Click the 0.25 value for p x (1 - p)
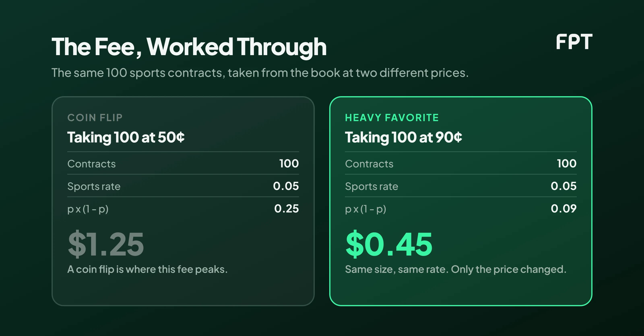This screenshot has width=644, height=336. [x=286, y=208]
